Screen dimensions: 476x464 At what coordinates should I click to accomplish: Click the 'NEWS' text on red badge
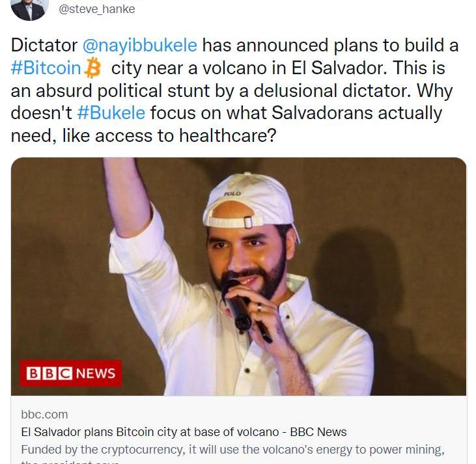point(95,374)
